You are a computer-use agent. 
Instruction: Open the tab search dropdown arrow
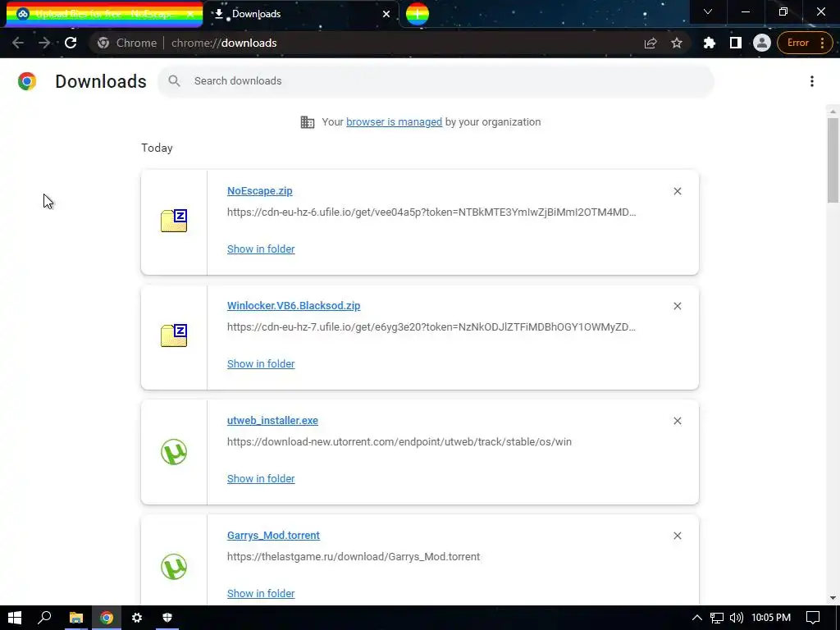[708, 11]
